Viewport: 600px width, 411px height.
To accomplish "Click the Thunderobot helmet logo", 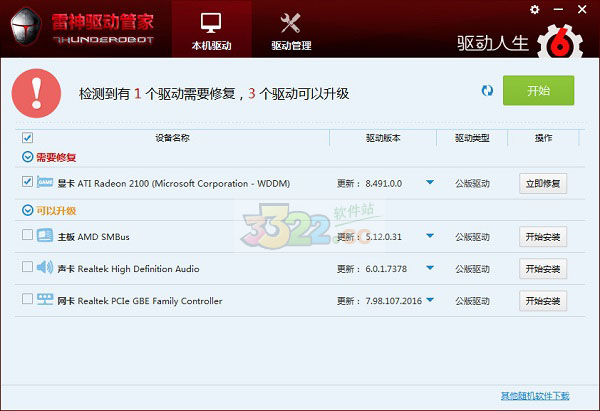I will pos(26,27).
